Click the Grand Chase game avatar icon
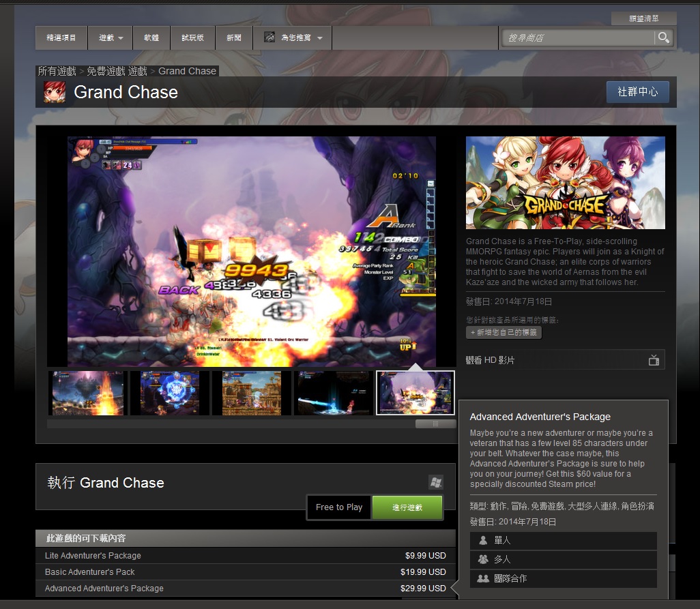This screenshot has width=700, height=609. [55, 92]
